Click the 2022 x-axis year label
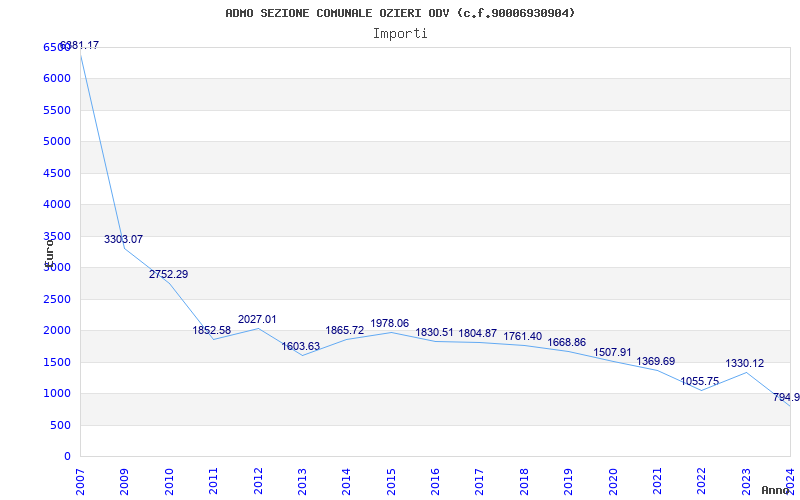 pyautogui.click(x=702, y=481)
